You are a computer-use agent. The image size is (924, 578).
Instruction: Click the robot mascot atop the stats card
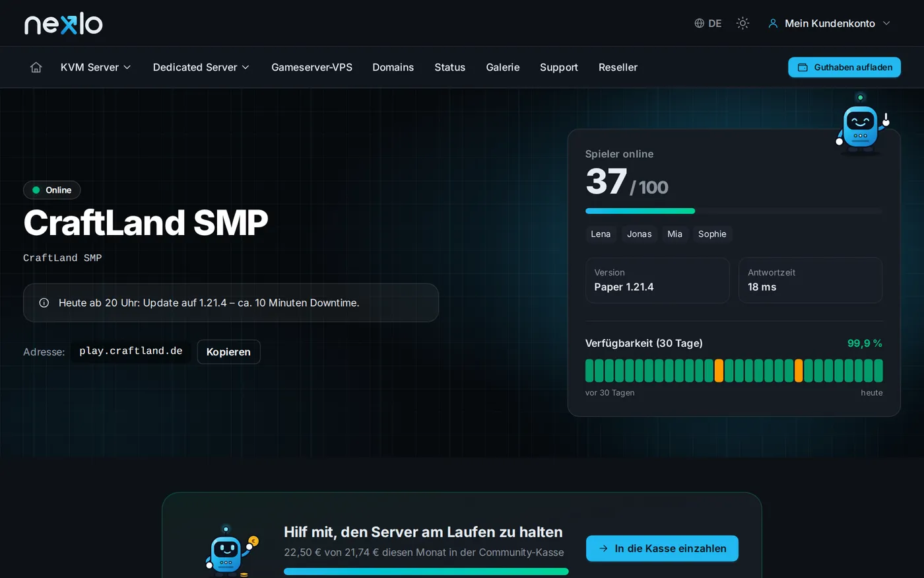pyautogui.click(x=863, y=124)
